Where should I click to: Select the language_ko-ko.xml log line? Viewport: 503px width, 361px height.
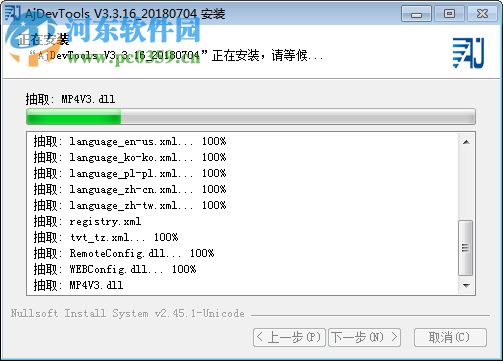pyautogui.click(x=130, y=157)
